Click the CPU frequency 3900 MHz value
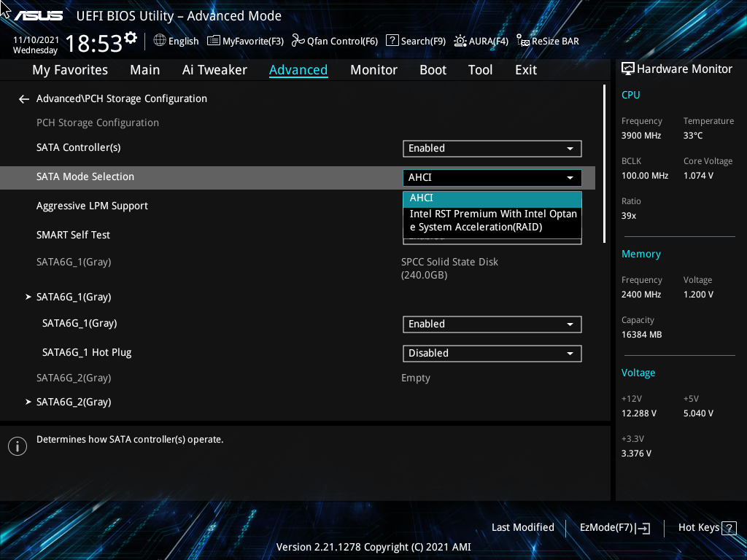 (x=640, y=136)
